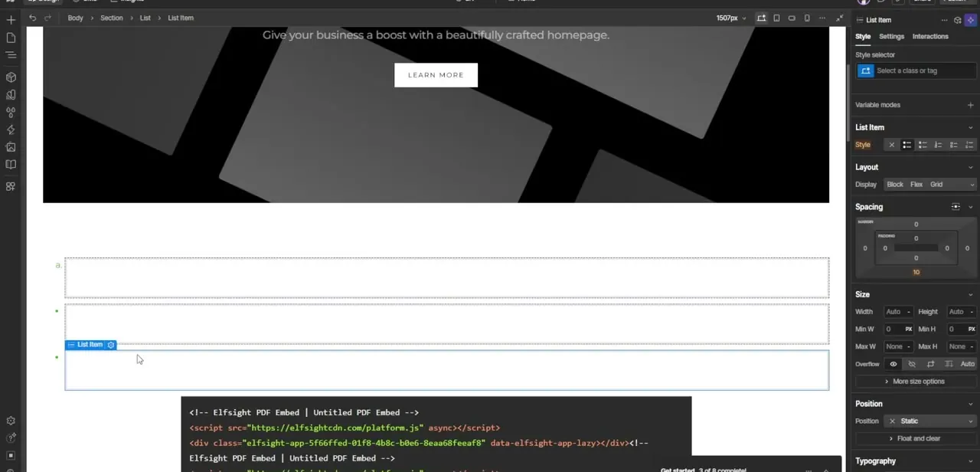Set display to Block
980x472 pixels.
[895, 185]
